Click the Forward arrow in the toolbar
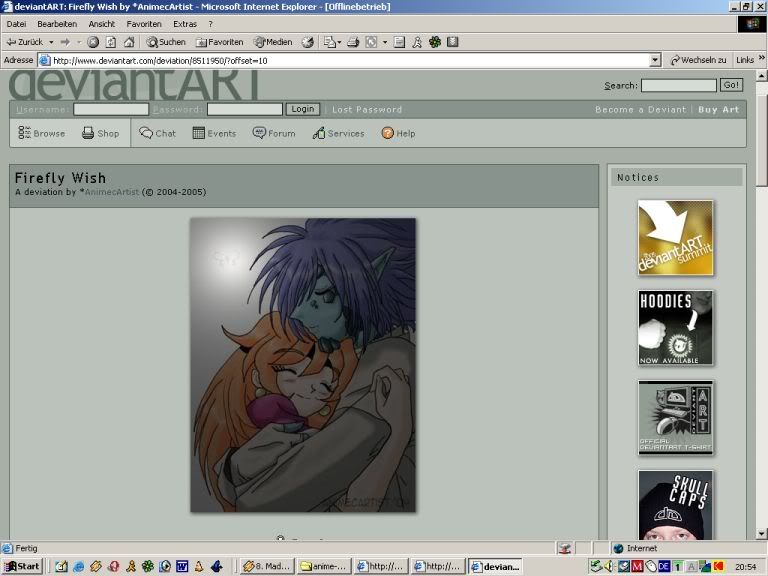The width and height of the screenshot is (768, 576). click(x=65, y=42)
